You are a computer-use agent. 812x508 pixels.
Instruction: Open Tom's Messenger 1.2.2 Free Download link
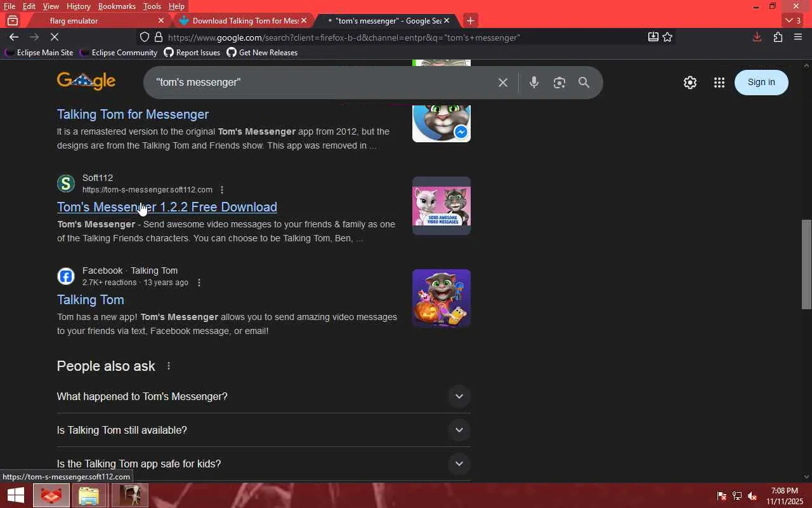click(x=167, y=207)
